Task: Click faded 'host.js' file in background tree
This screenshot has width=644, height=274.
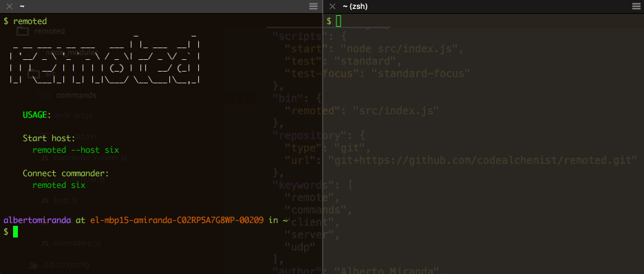Action: [x=66, y=200]
